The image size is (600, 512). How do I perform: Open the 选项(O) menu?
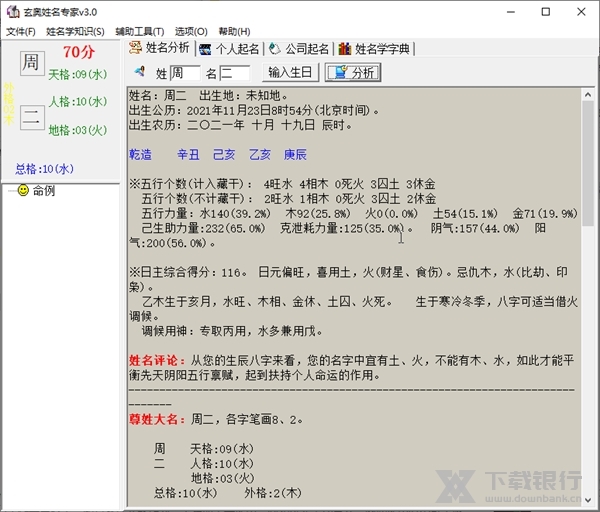tap(191, 31)
